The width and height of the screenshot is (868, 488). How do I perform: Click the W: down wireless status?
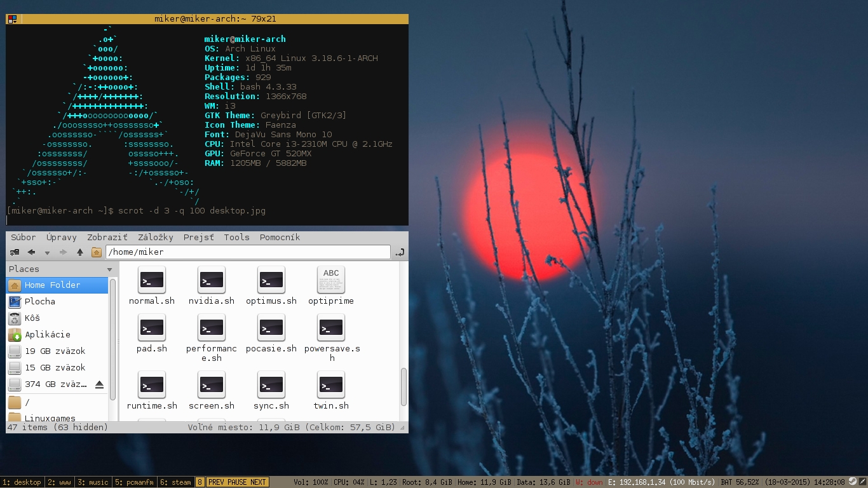[x=589, y=482]
